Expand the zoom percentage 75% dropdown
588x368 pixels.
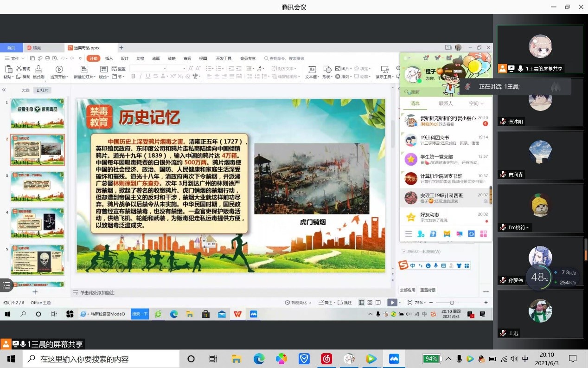click(x=421, y=303)
